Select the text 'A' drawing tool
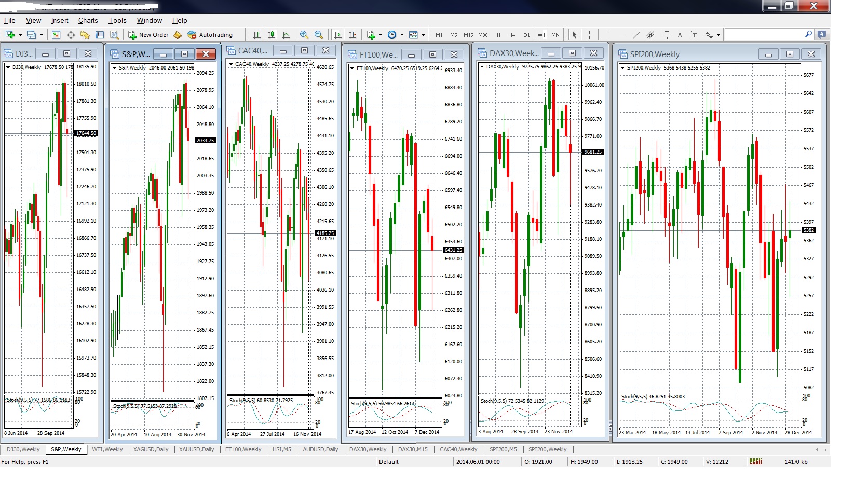 pos(680,35)
